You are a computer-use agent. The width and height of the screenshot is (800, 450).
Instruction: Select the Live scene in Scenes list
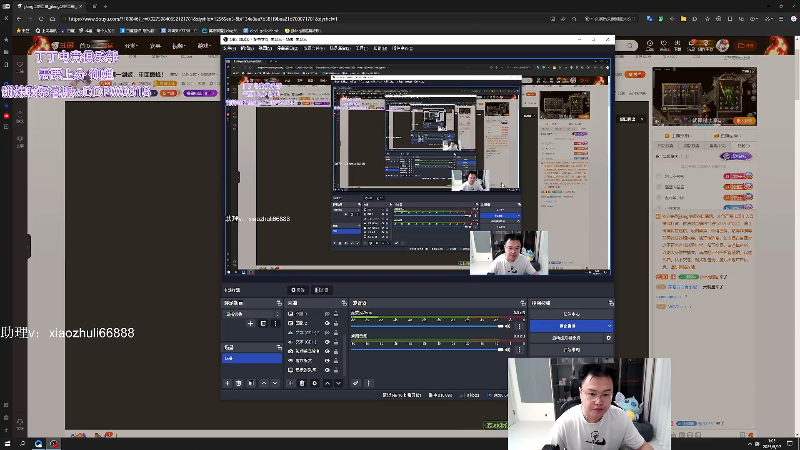(252, 358)
